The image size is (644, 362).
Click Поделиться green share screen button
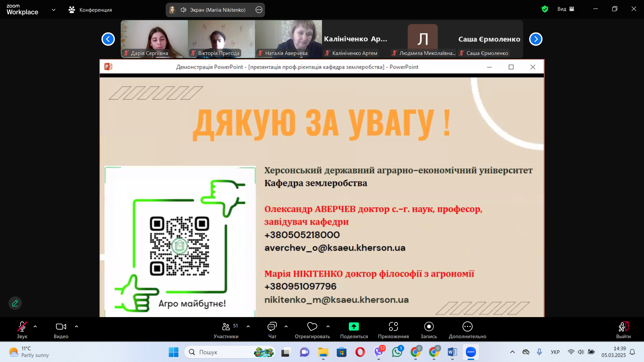tap(354, 330)
